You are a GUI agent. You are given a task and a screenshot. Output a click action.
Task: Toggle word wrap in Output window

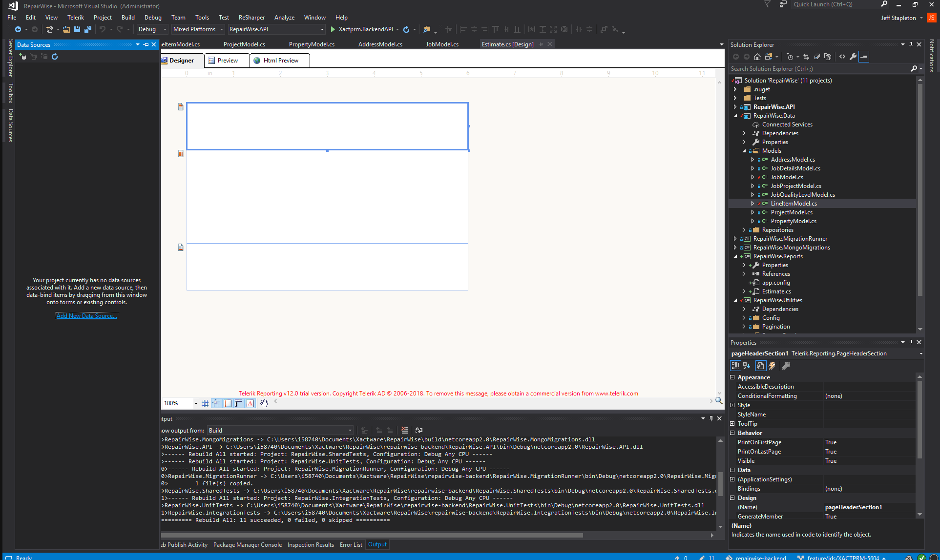[x=419, y=430]
